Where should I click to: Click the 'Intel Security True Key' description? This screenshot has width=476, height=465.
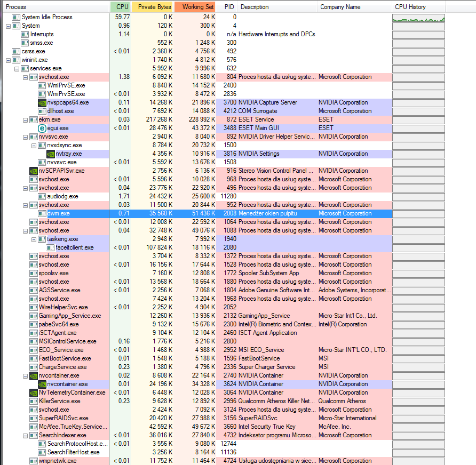coord(267,427)
